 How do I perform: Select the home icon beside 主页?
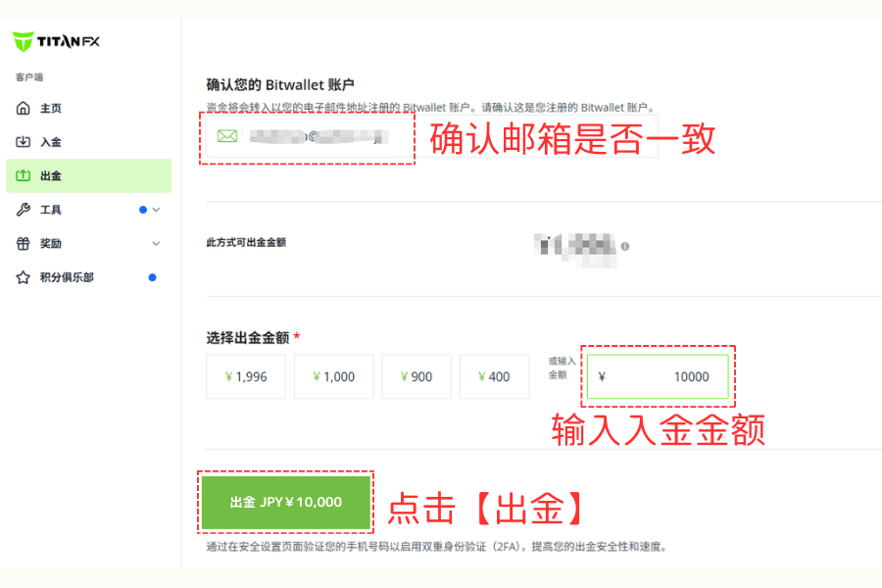tap(23, 108)
